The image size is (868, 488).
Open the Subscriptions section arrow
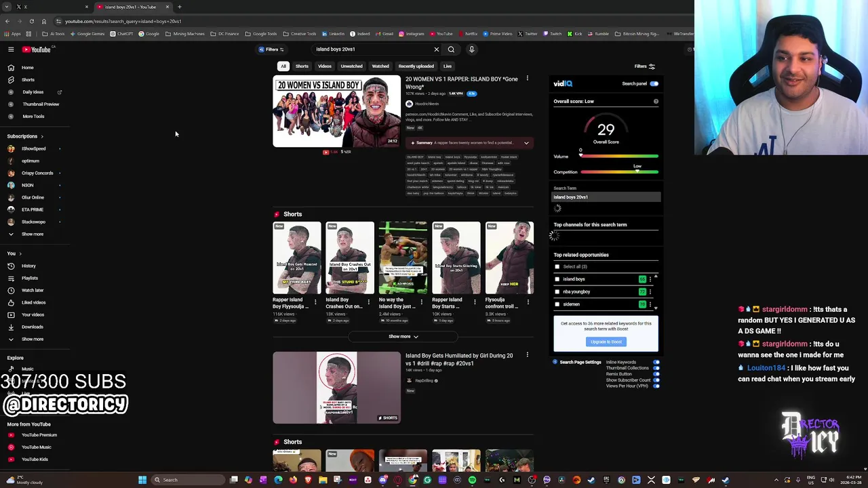[42, 137]
